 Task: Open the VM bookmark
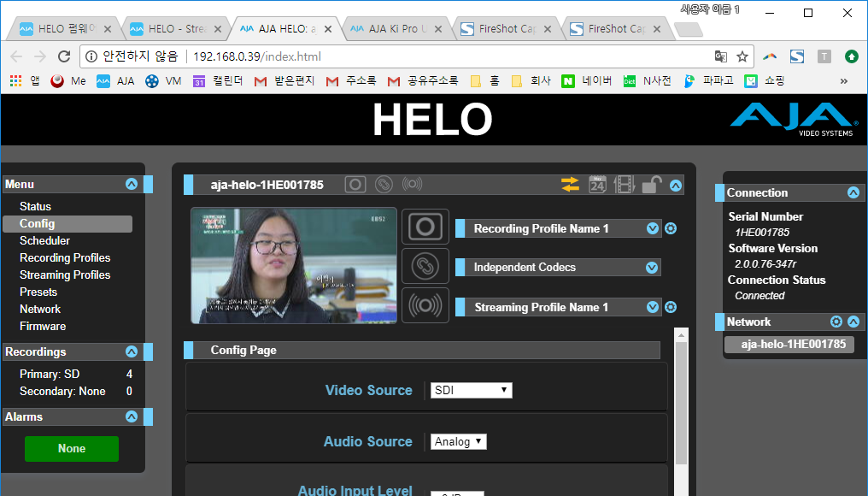pos(163,81)
